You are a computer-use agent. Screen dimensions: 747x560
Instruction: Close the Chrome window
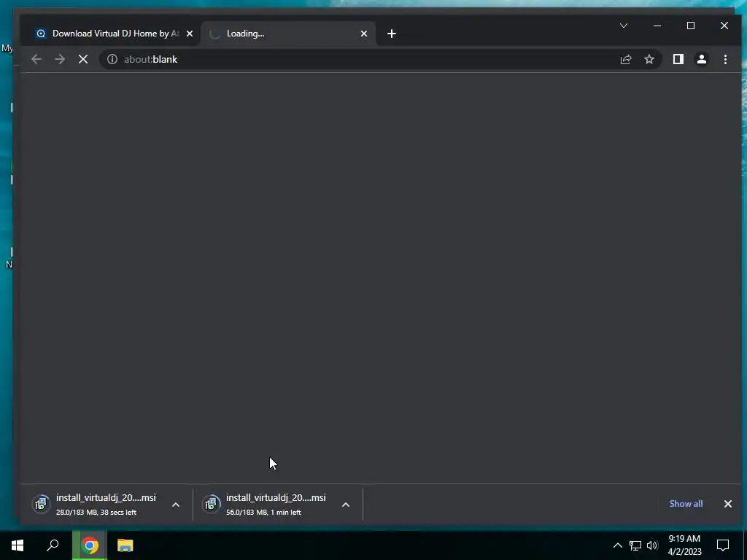click(724, 26)
